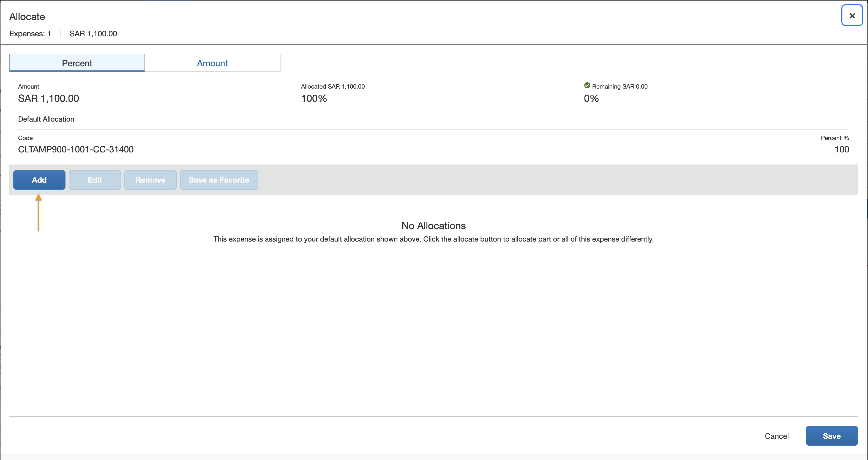868x460 pixels.
Task: Click Save as Favorite button
Action: pos(219,180)
